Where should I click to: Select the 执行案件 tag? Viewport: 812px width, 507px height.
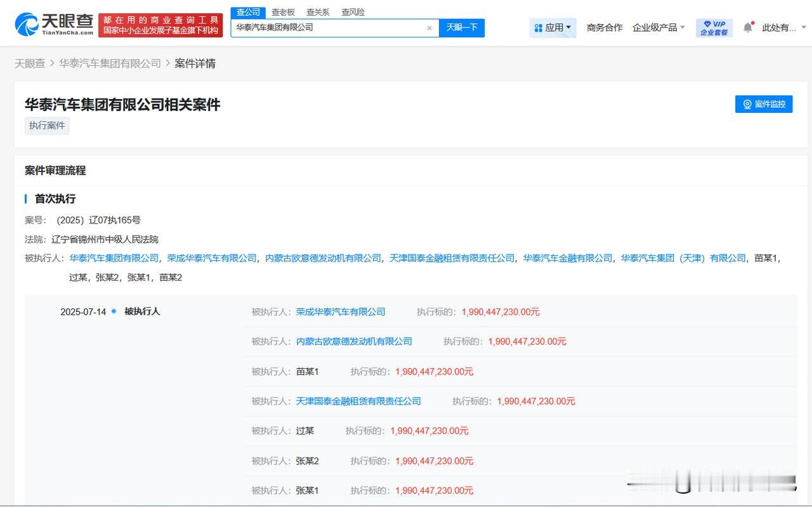tap(47, 126)
